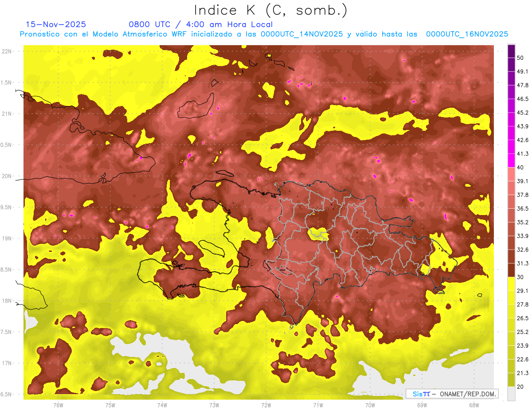The height and width of the screenshot is (411, 532).
Task: Click the legend value "30"
Action: coord(520,277)
